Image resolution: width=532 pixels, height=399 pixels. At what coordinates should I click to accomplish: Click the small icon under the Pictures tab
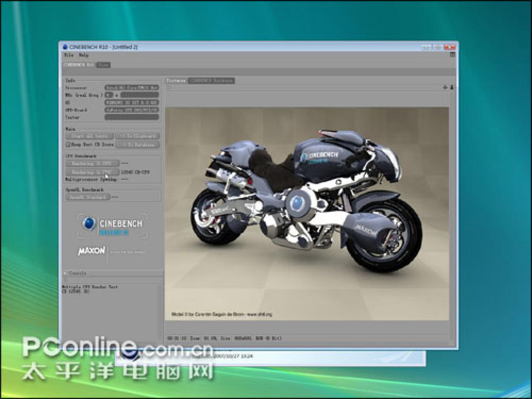(169, 87)
